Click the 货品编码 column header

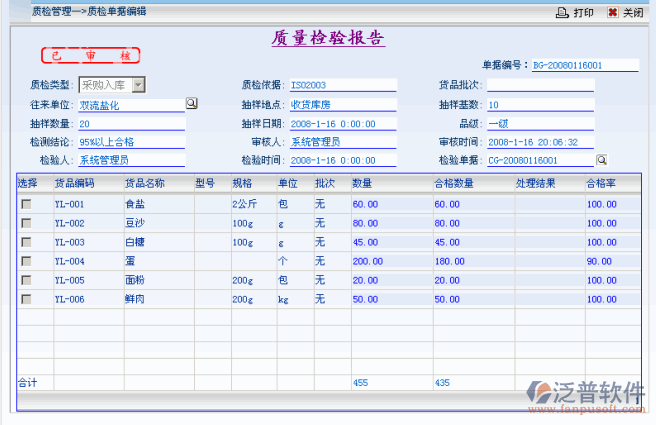75,184
